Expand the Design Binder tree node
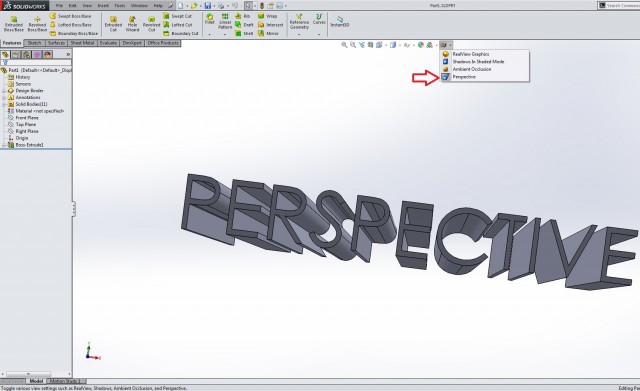 (4, 91)
